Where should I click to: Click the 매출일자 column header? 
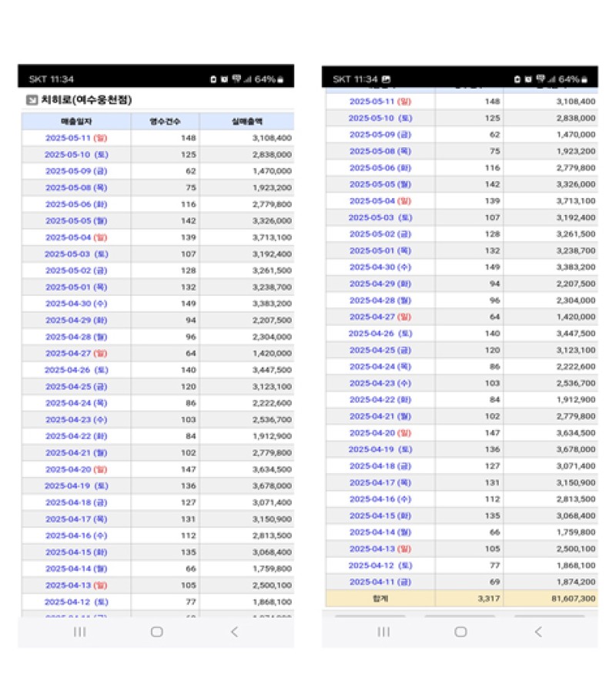tap(76, 121)
